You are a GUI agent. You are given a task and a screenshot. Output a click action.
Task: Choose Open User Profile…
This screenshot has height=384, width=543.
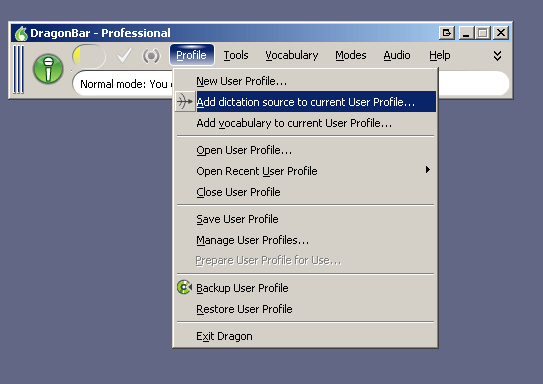[305, 150]
